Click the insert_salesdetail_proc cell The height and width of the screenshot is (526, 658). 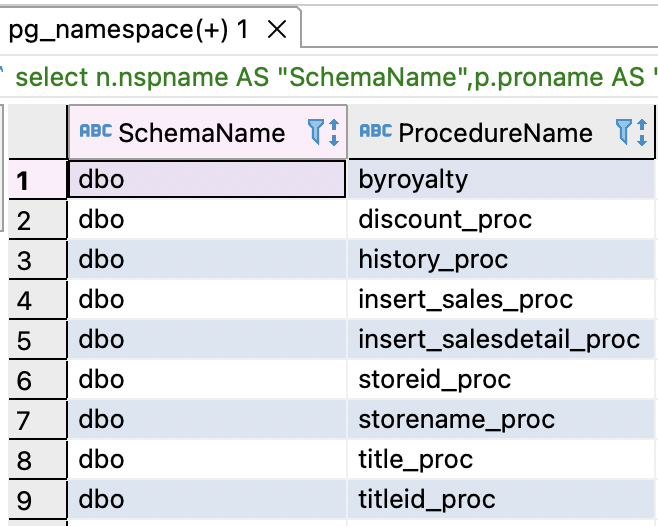click(501, 339)
